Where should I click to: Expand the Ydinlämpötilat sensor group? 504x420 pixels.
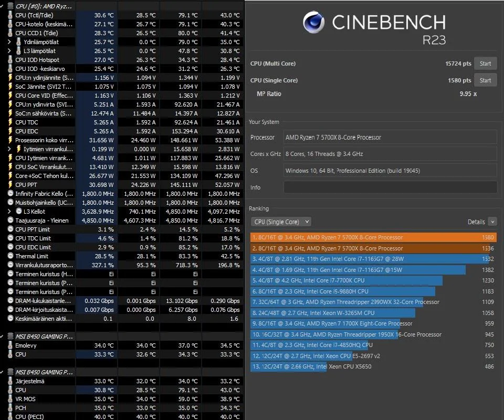[9, 42]
